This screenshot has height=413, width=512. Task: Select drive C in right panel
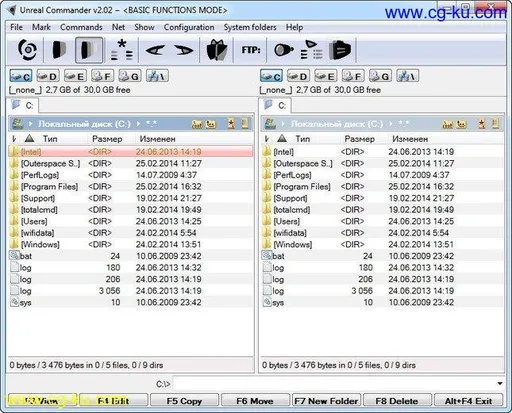[x=271, y=76]
